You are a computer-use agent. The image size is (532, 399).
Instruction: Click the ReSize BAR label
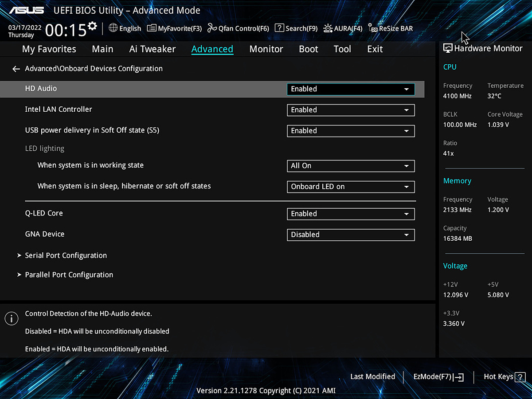click(396, 28)
